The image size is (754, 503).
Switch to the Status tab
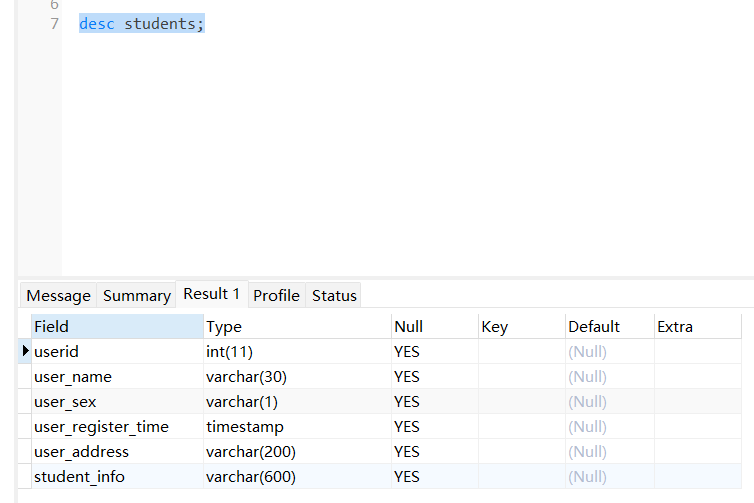point(334,295)
